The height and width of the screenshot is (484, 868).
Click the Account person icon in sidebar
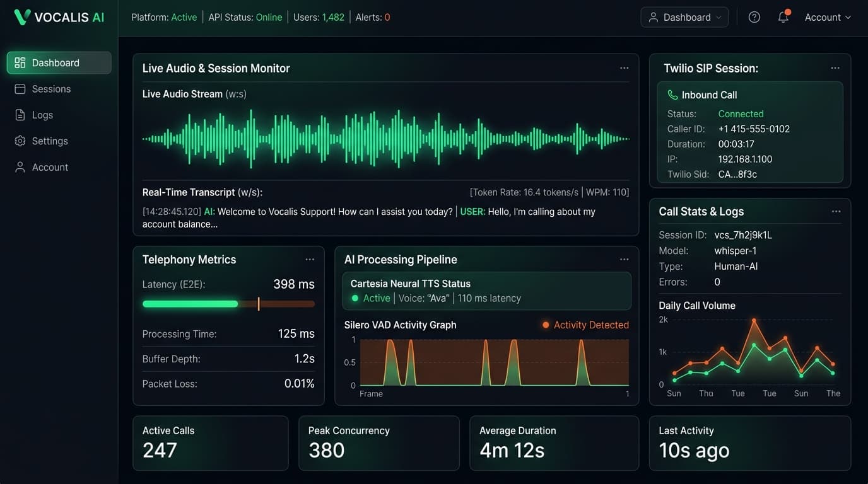click(x=20, y=167)
